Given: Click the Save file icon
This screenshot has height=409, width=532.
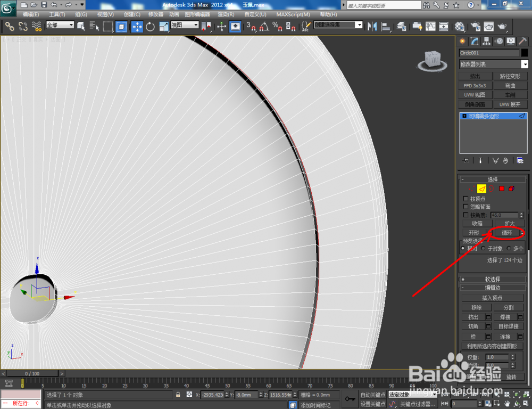Looking at the screenshot, I should click(44, 5).
